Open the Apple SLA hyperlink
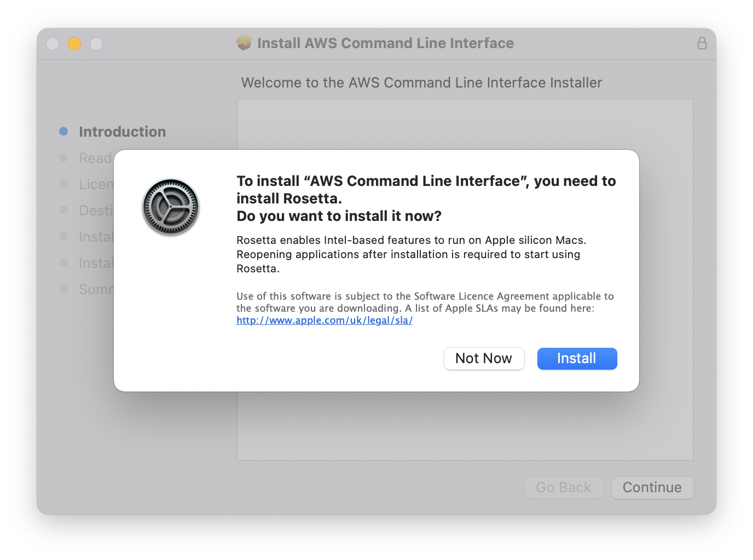 tap(324, 320)
